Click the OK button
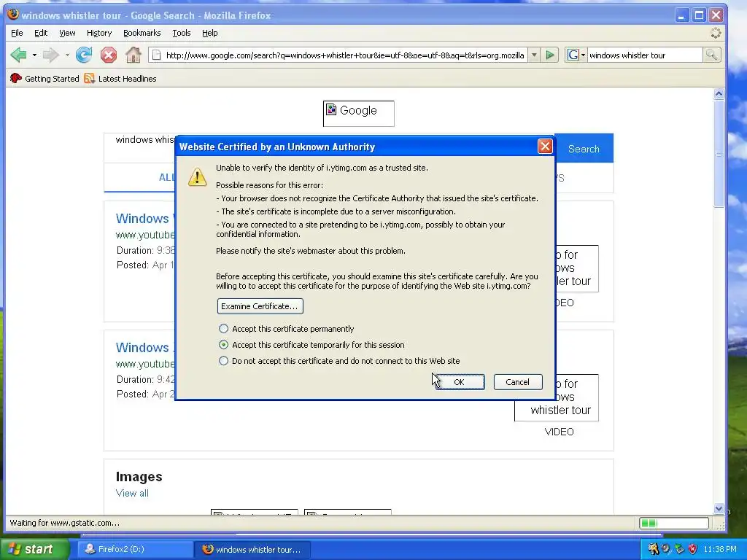This screenshot has width=747, height=560. coord(460,382)
